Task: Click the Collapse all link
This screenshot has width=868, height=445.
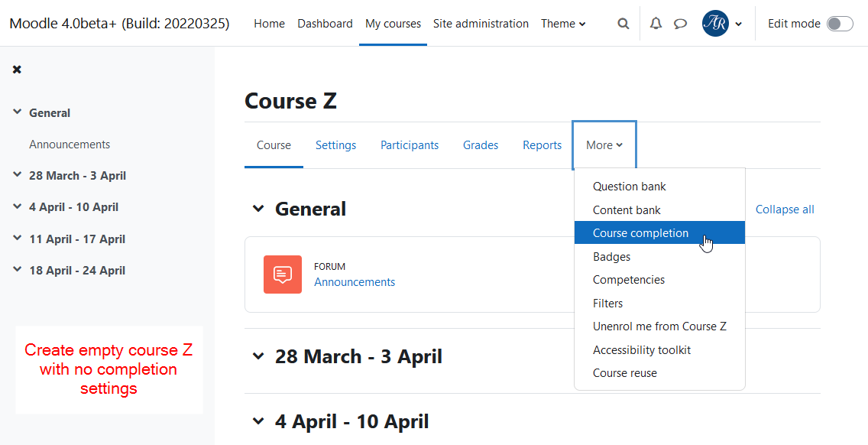Action: [785, 210]
